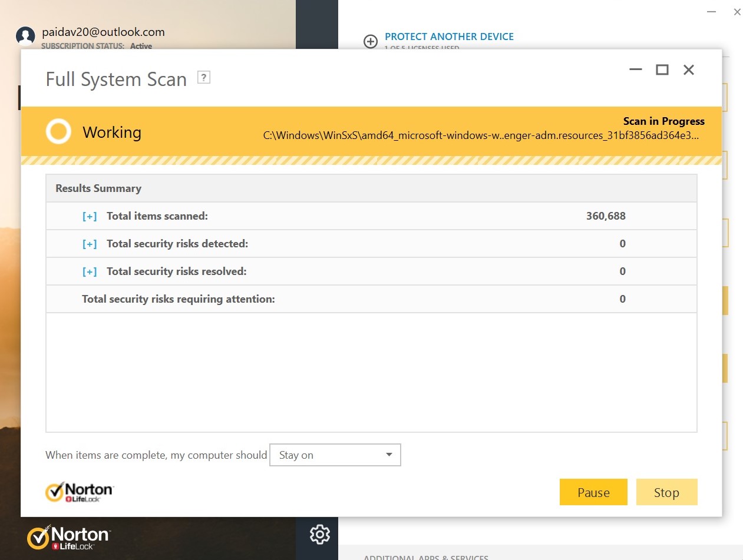
Task: Click Total security risks requiring attention row
Action: [x=371, y=299]
